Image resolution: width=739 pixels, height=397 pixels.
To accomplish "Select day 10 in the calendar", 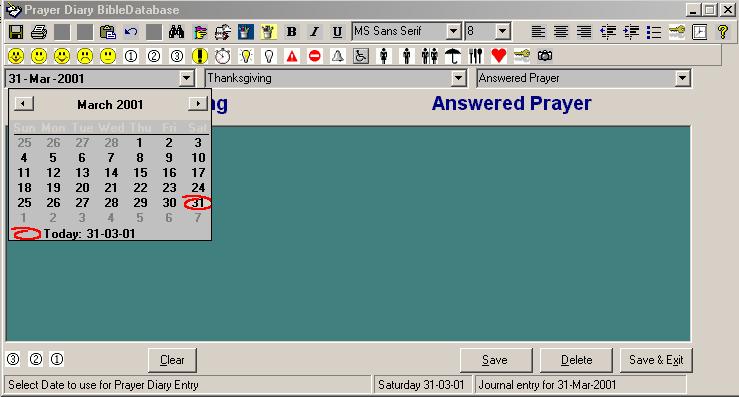I will coord(198,157).
